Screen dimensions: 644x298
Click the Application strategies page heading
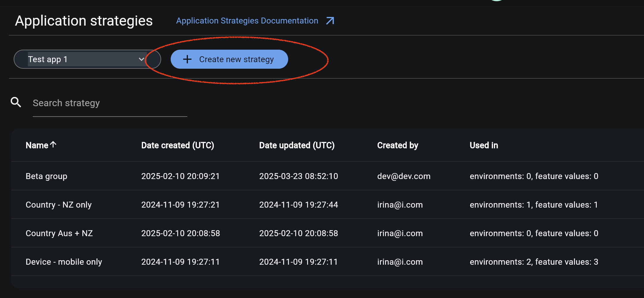84,21
